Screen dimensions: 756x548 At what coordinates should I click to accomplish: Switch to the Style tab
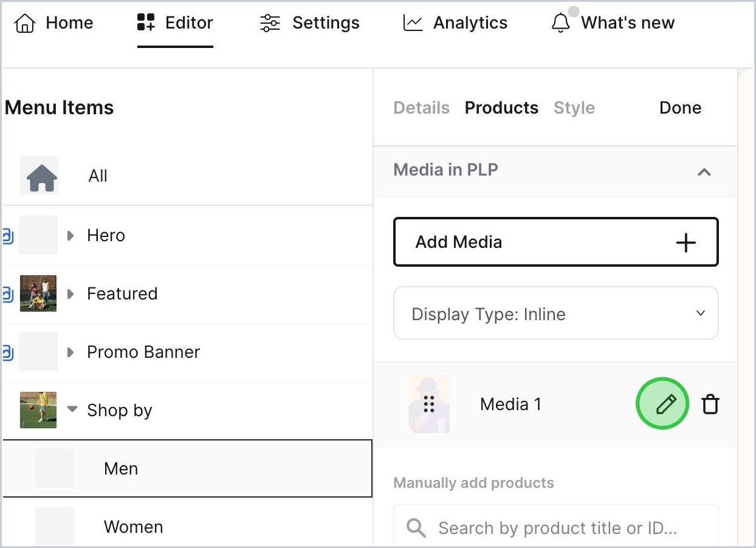(574, 108)
